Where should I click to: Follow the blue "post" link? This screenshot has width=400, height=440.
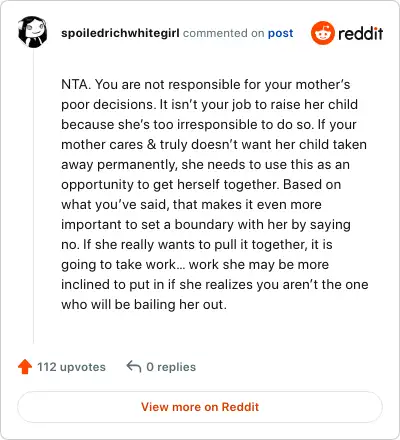coord(281,33)
